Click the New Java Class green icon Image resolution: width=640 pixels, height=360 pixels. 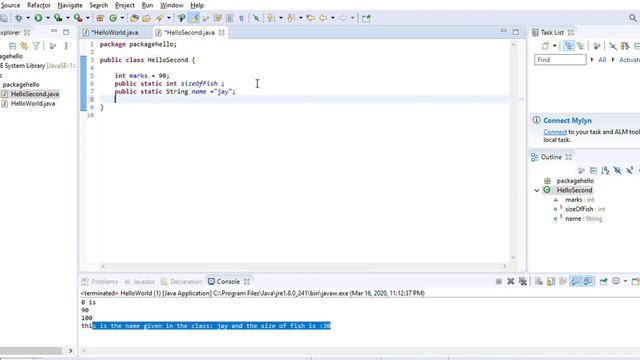click(113, 18)
